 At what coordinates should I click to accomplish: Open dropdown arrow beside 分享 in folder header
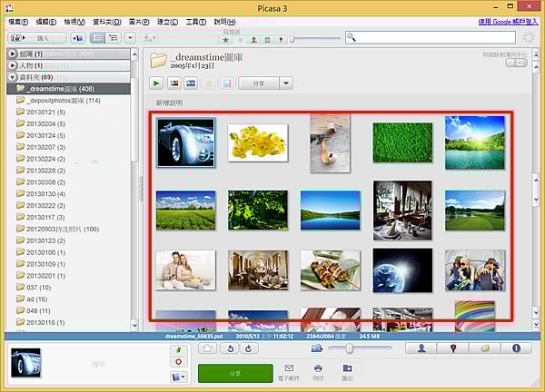(x=286, y=83)
